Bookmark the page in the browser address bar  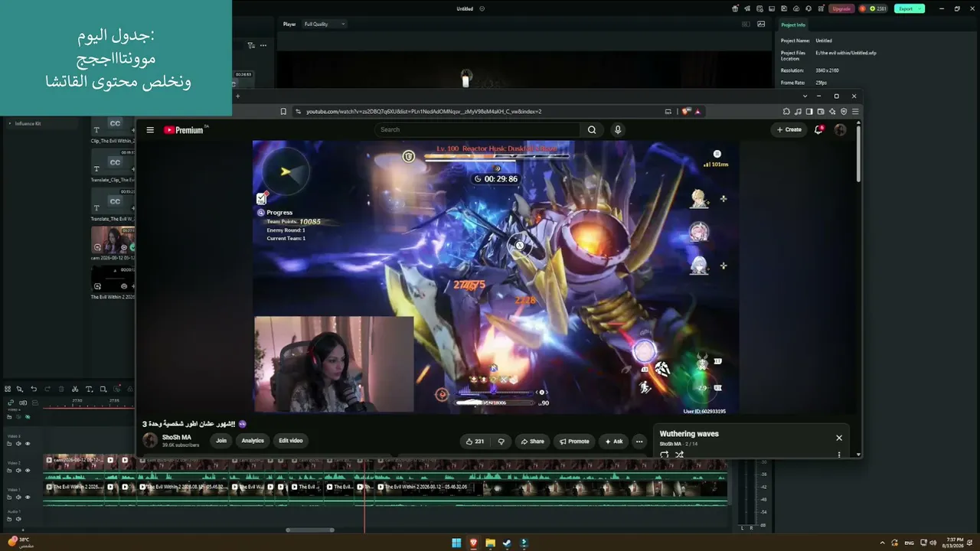click(x=283, y=112)
